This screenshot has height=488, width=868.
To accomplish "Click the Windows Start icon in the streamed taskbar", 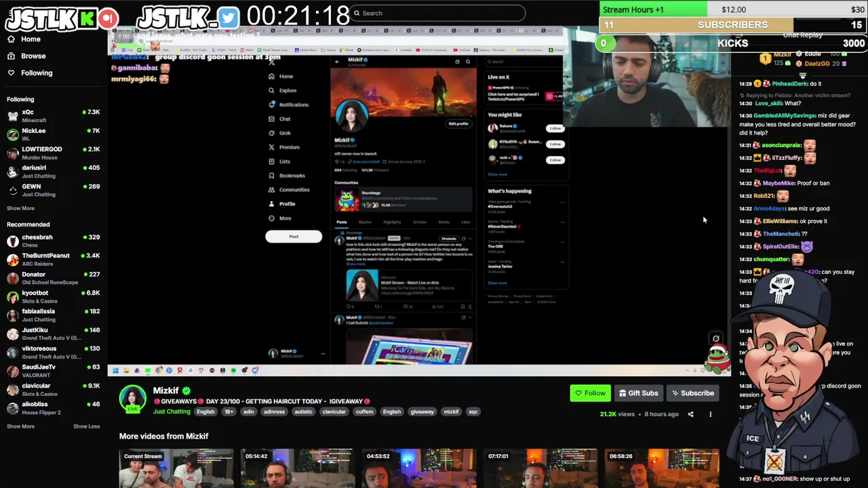I will pos(115,371).
